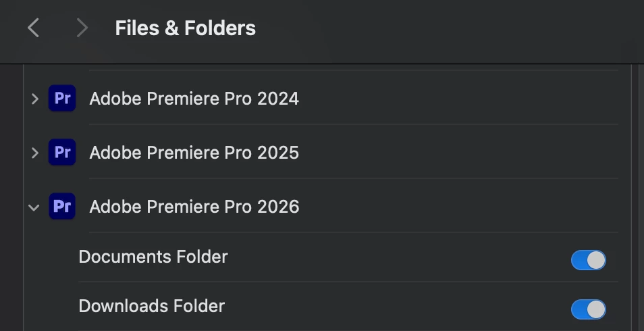
Task: Click the Adobe Premiere Pro 2025 app icon
Action: [62, 152]
